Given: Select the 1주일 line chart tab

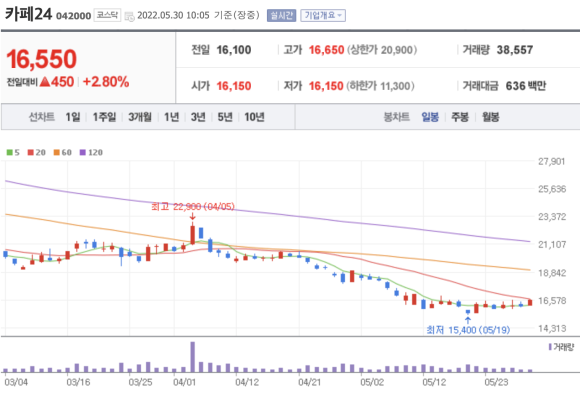Looking at the screenshot, I should [x=104, y=117].
